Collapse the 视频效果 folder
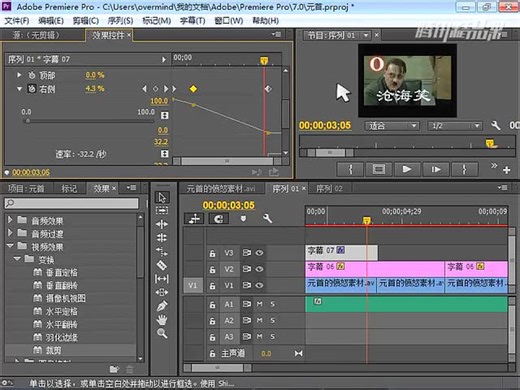Viewport: 520px width, 390px height. coord(10,246)
